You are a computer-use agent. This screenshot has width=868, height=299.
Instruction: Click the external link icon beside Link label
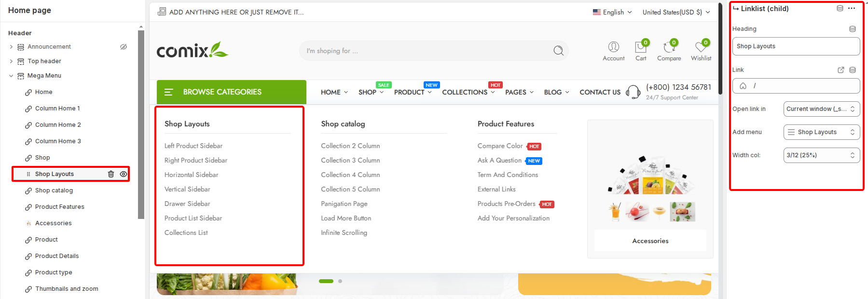pyautogui.click(x=841, y=70)
